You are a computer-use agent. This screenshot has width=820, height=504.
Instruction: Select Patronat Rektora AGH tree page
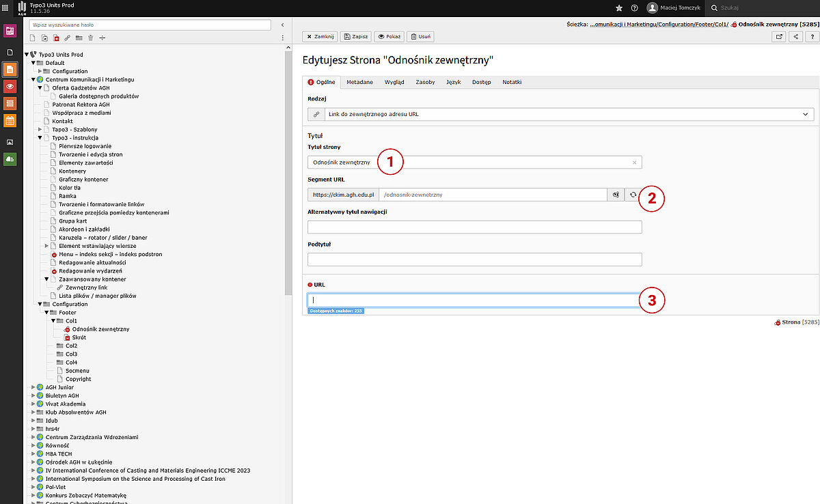coord(81,104)
